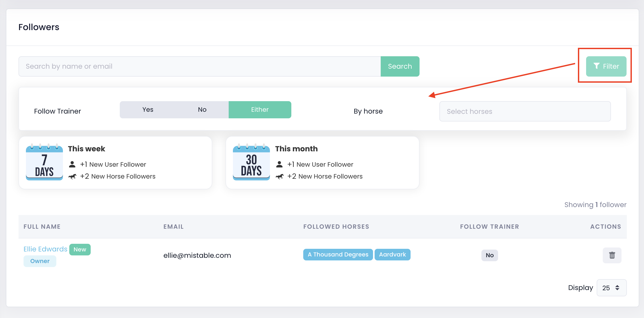Click the Filter funnel icon

click(596, 66)
